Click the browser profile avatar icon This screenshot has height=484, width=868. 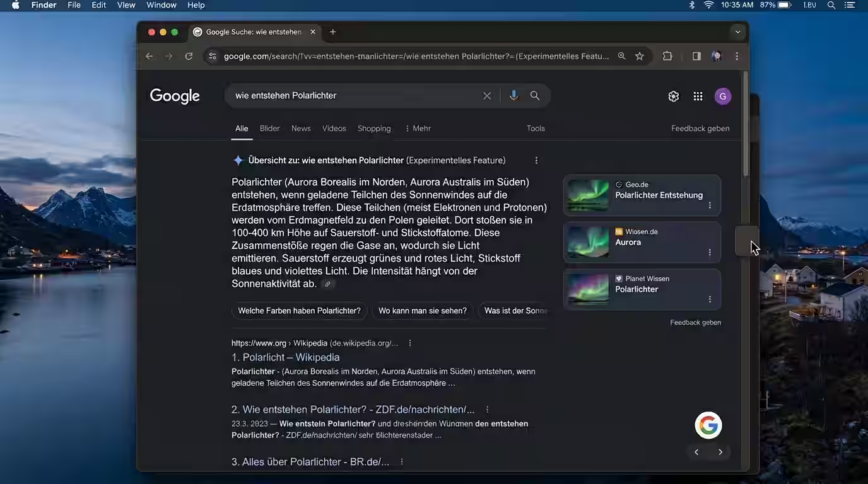pos(717,56)
